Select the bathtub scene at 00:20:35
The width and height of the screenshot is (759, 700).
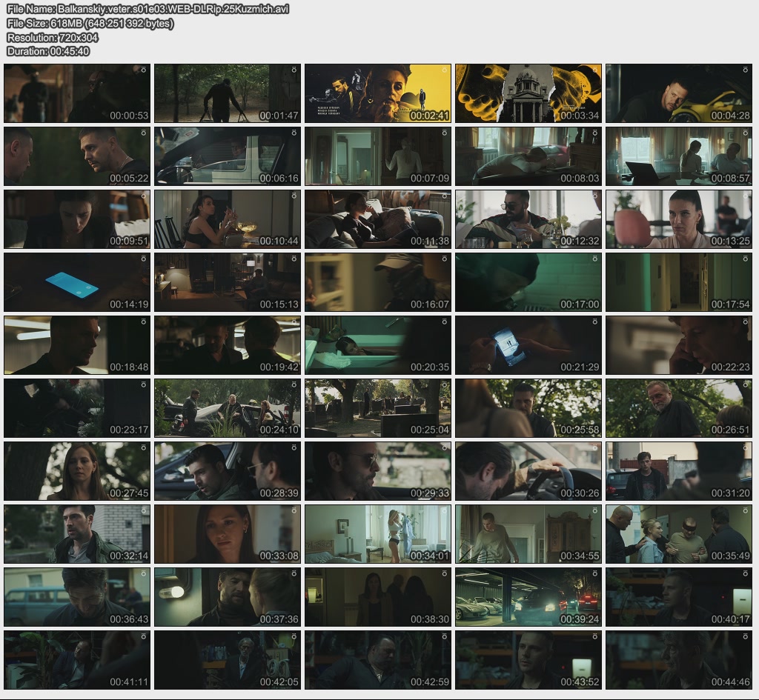coord(378,345)
